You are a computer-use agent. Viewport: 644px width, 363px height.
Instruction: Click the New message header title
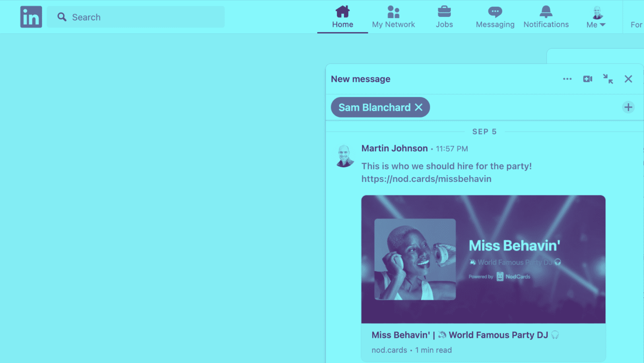(x=361, y=79)
